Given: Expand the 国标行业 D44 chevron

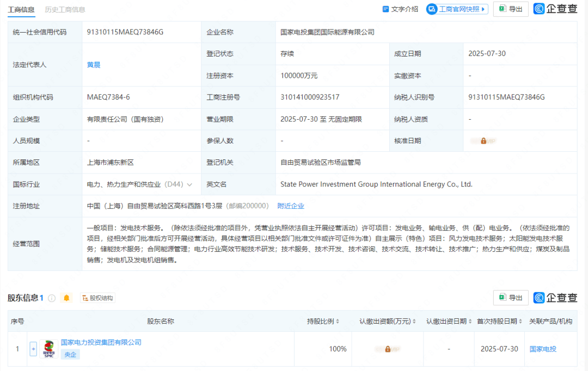Looking at the screenshot, I should tap(190, 185).
